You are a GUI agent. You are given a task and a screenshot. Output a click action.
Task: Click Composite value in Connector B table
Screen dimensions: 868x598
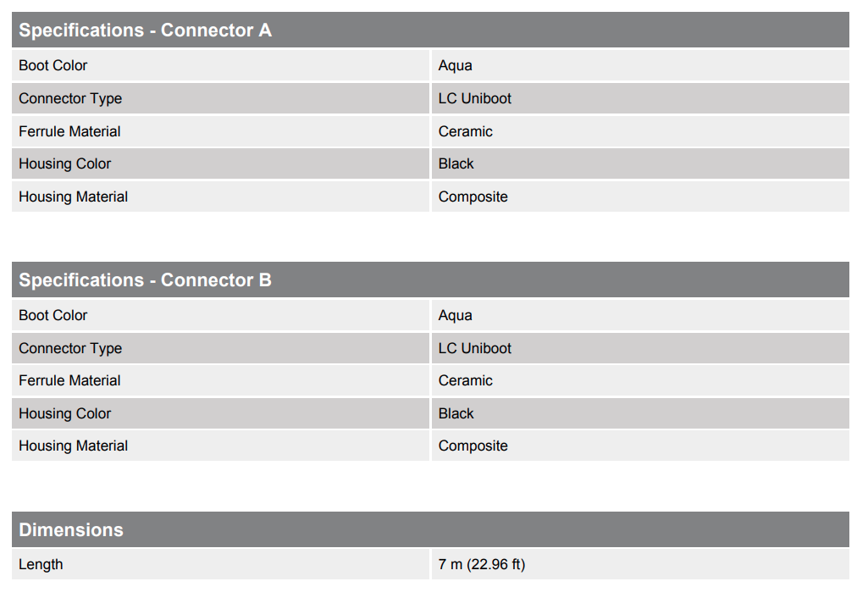pyautogui.click(x=473, y=446)
